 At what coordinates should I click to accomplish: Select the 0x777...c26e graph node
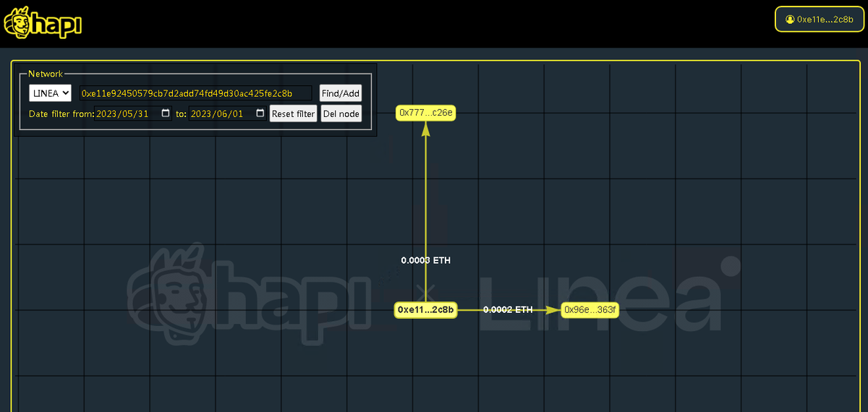coord(426,112)
